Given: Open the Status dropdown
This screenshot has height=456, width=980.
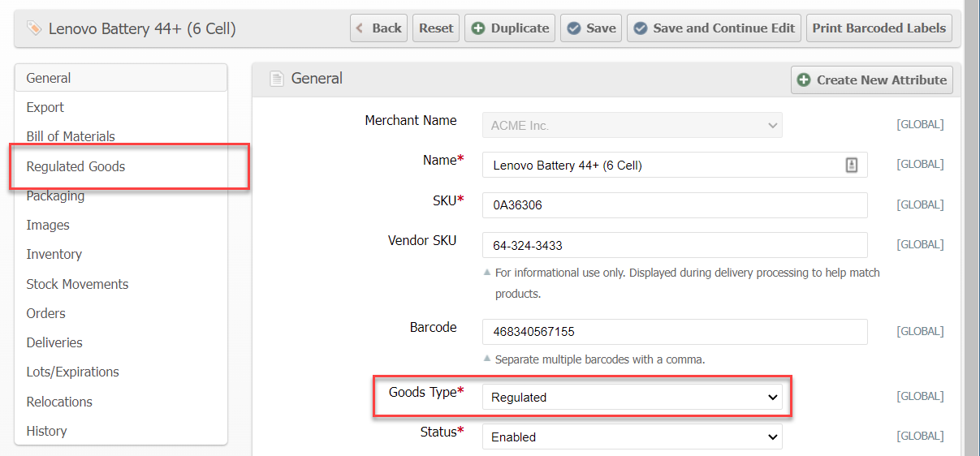Looking at the screenshot, I should tap(632, 437).
